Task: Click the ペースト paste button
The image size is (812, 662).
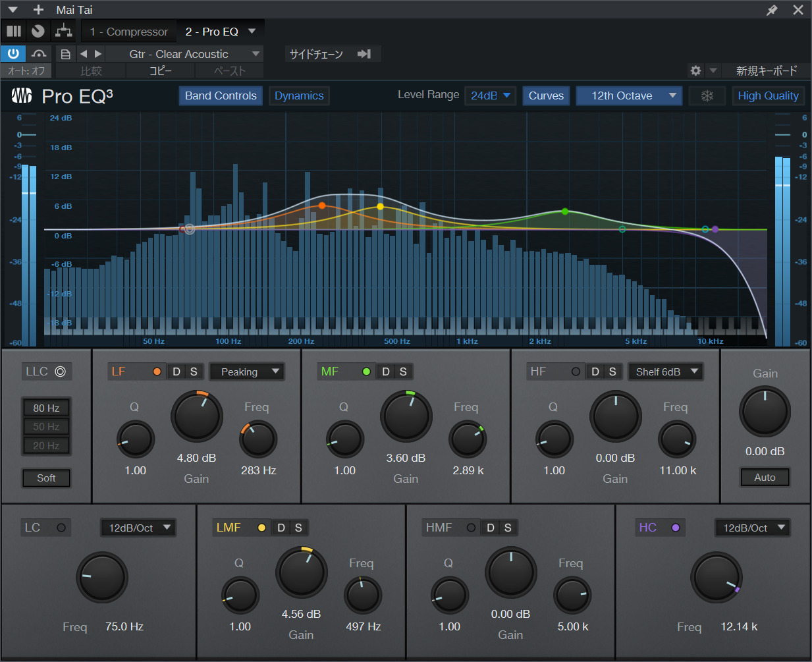Action: pyautogui.click(x=229, y=70)
